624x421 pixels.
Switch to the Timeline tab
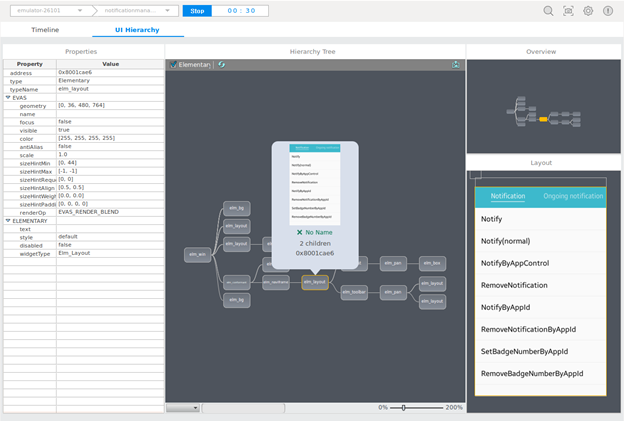(x=44, y=30)
